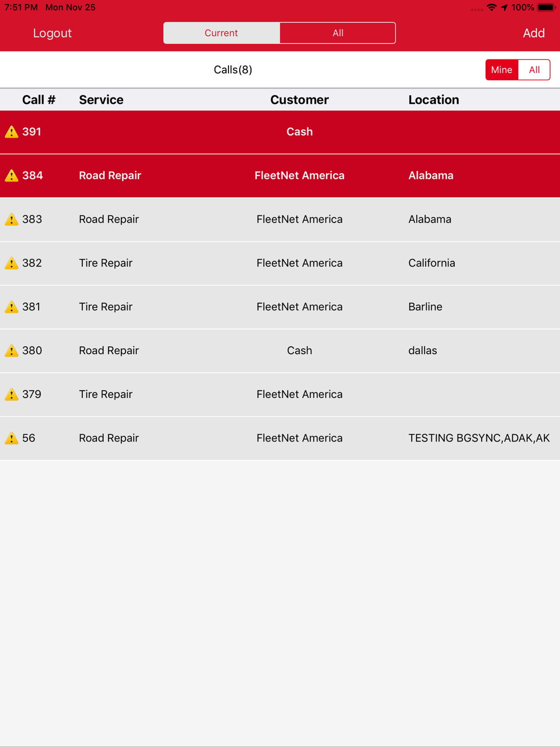Viewport: 560px width, 747px height.
Task: Tap the Calls(8) title label
Action: (x=233, y=69)
